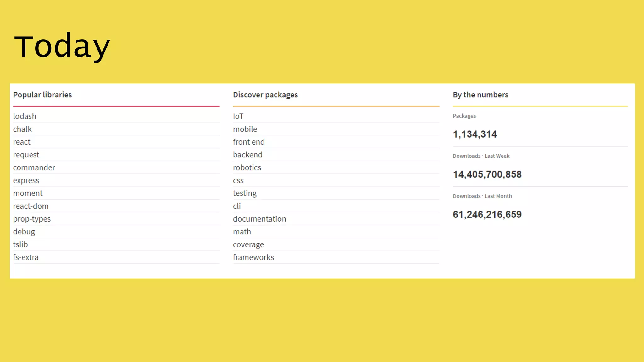
Task: Select the prop-types library link
Action: [x=32, y=219]
